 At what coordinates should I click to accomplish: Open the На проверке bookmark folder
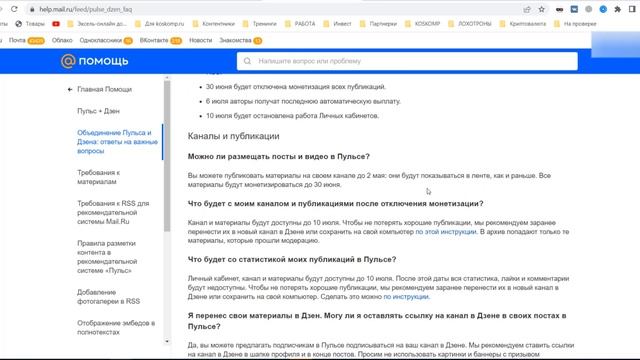pyautogui.click(x=575, y=24)
